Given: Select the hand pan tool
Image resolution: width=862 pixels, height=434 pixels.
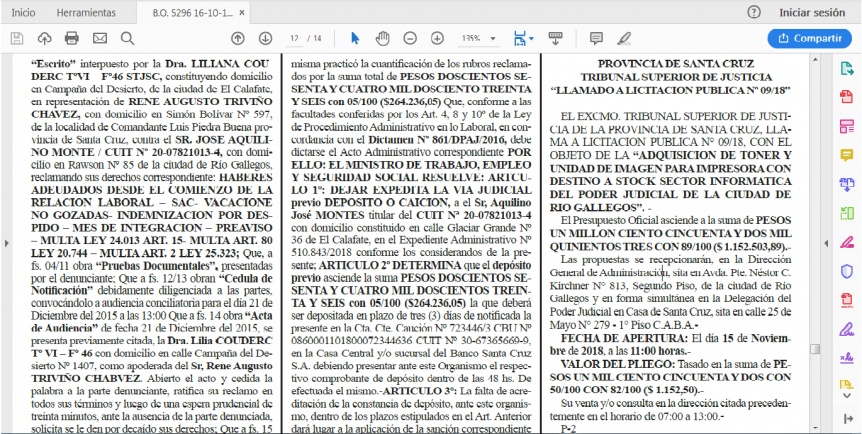Looking at the screenshot, I should pos(382,38).
